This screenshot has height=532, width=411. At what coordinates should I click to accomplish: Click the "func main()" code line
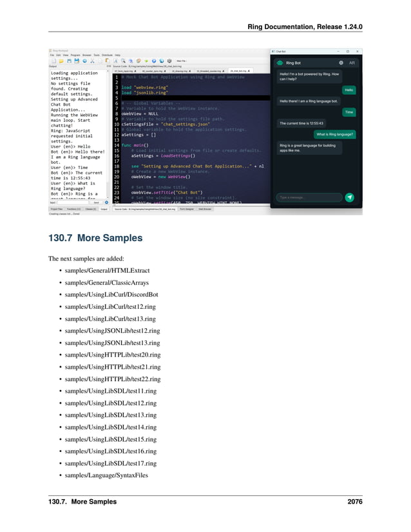coord(135,145)
